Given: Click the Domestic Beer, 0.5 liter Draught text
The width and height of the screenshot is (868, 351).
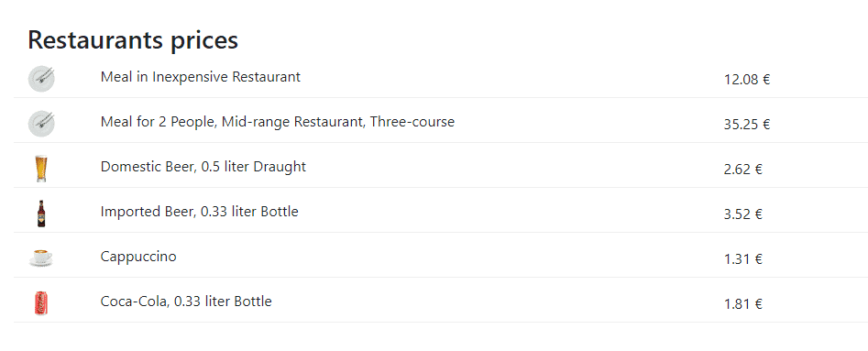Looking at the screenshot, I should point(203,167).
